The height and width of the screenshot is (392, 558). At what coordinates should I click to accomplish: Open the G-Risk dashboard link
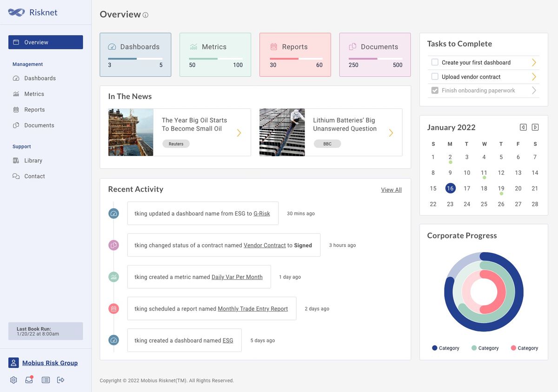tap(263, 213)
